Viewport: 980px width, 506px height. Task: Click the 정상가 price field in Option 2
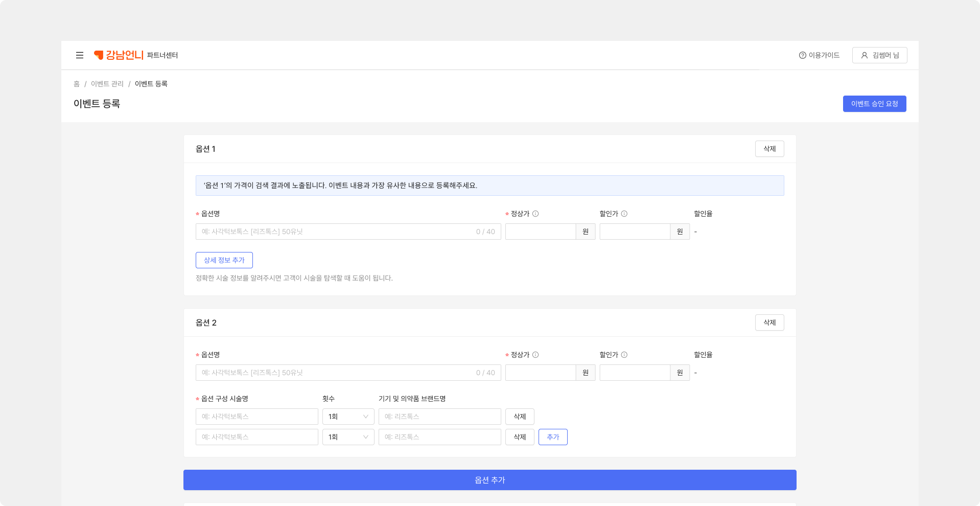tap(541, 373)
